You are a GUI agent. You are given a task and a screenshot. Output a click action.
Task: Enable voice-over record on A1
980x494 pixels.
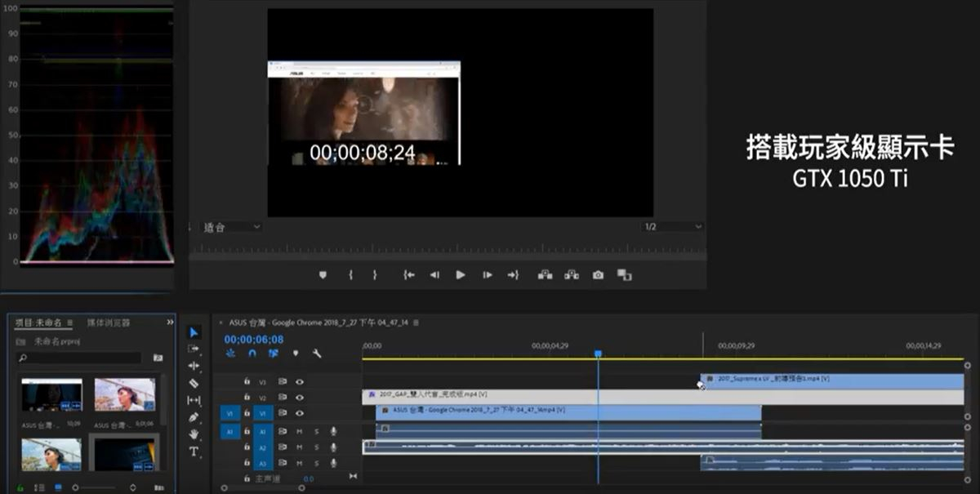pyautogui.click(x=333, y=431)
